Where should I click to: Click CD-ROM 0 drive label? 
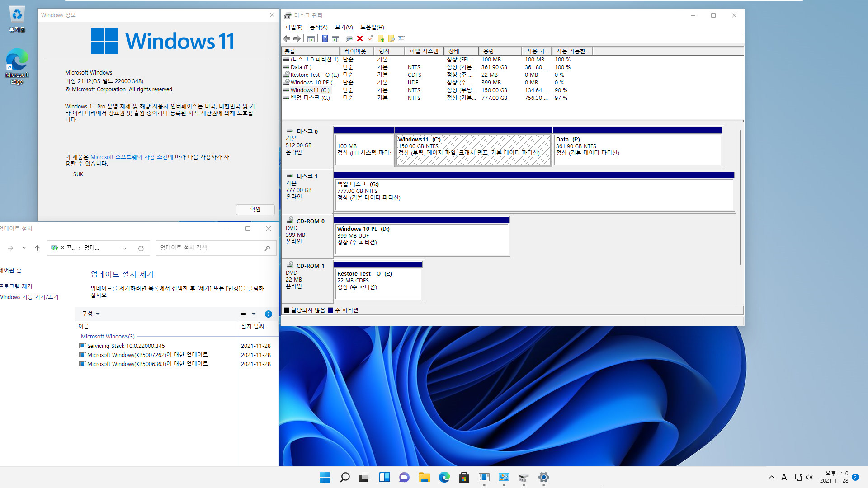310,221
